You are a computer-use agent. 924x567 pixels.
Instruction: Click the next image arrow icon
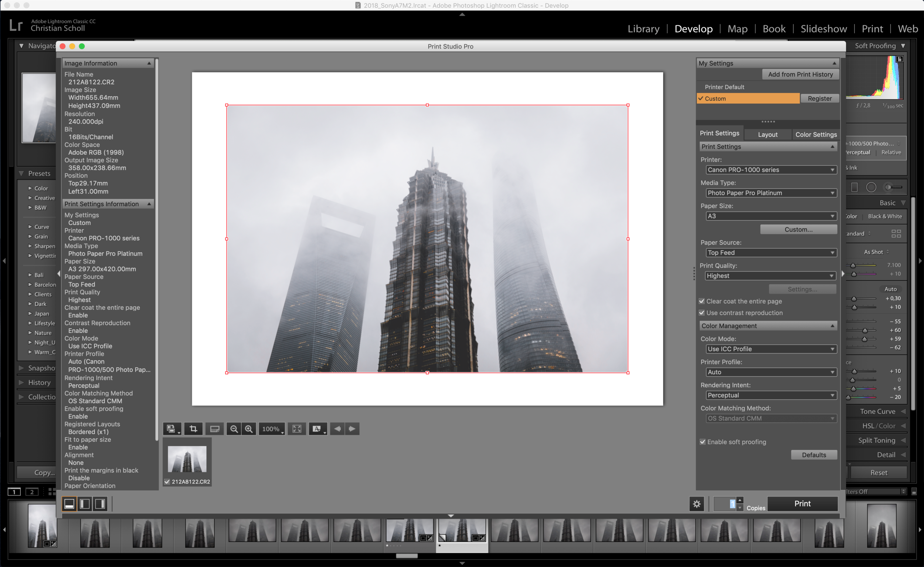coord(352,429)
